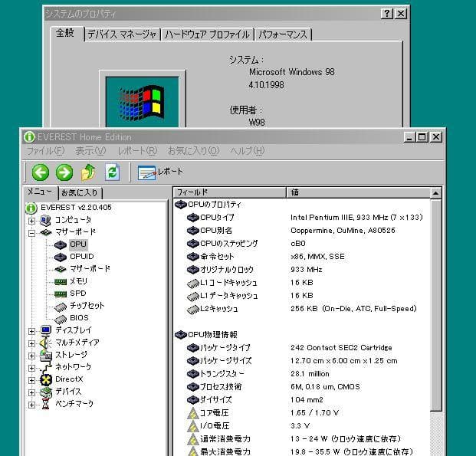Click the マルチメディア speaker icon
The width and height of the screenshot is (476, 456).
pos(45,343)
